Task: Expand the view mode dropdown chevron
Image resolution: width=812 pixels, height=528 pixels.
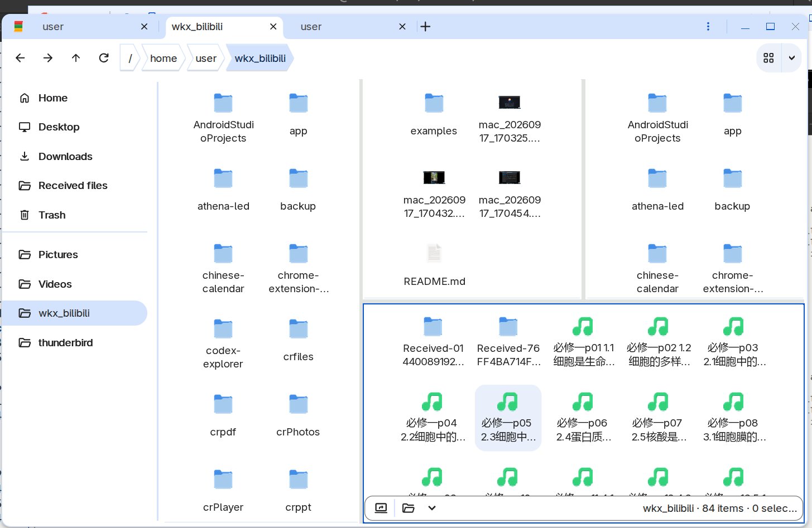Action: [791, 58]
